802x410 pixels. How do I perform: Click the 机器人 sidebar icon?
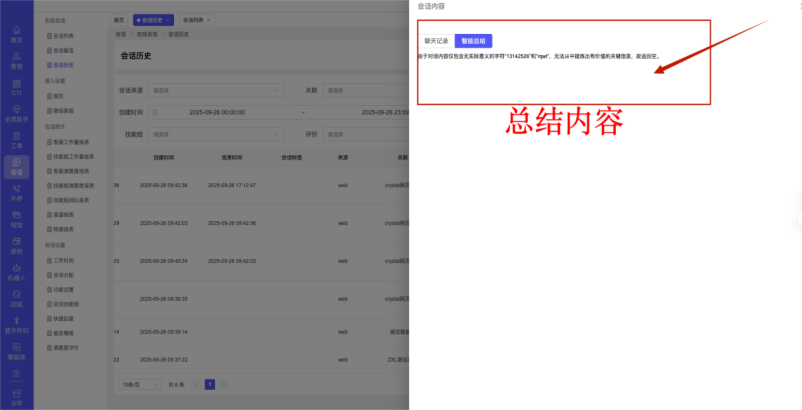point(16,271)
